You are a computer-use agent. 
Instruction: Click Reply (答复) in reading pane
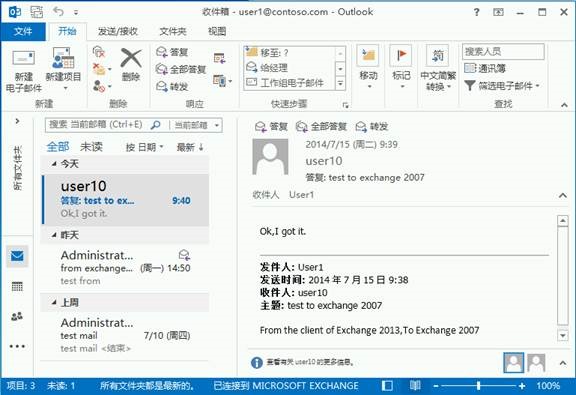(x=271, y=127)
